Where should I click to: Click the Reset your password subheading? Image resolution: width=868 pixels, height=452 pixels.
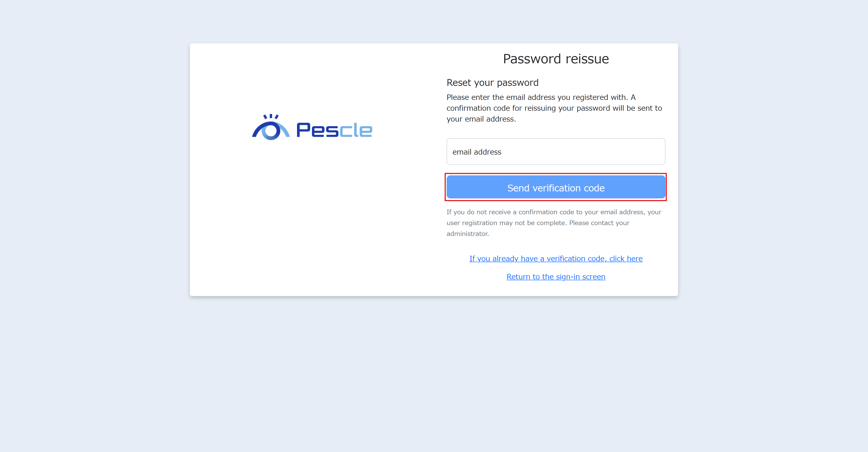[x=492, y=82]
